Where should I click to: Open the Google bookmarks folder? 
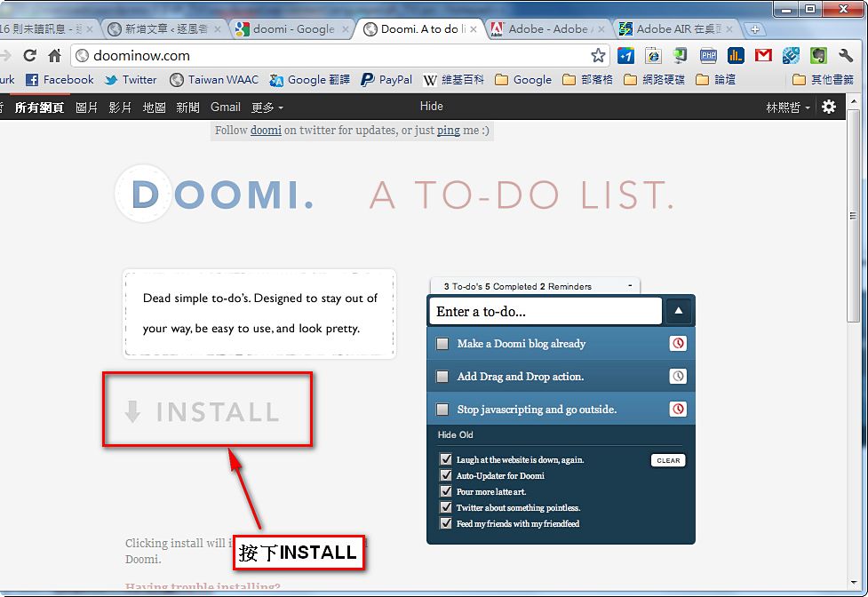coord(523,80)
